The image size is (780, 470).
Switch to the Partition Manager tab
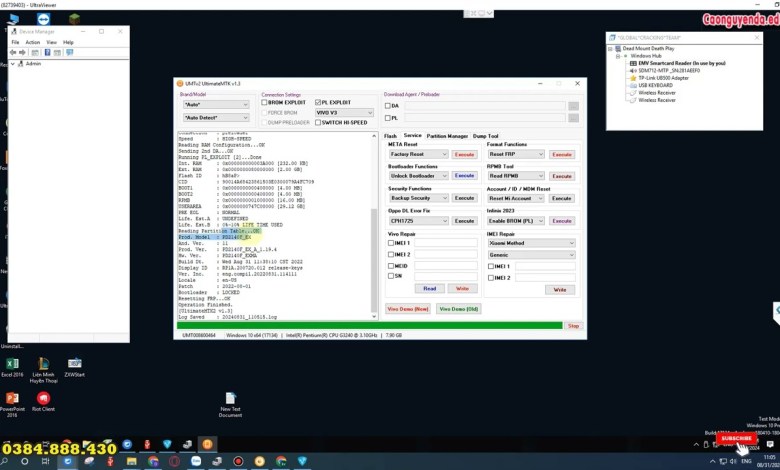point(447,135)
